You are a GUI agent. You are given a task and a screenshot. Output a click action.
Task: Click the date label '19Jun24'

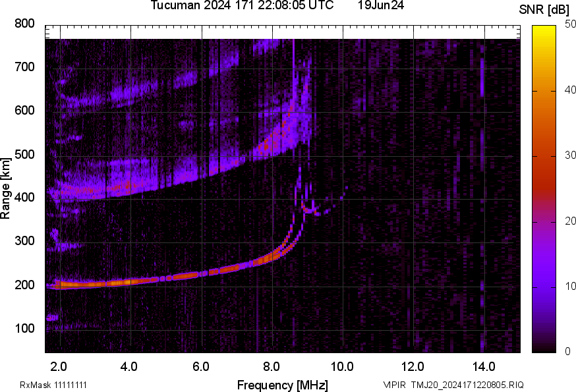[380, 5]
